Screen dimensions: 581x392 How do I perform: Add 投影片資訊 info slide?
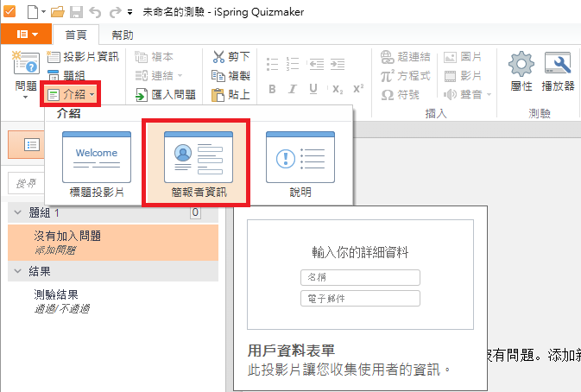(83, 56)
